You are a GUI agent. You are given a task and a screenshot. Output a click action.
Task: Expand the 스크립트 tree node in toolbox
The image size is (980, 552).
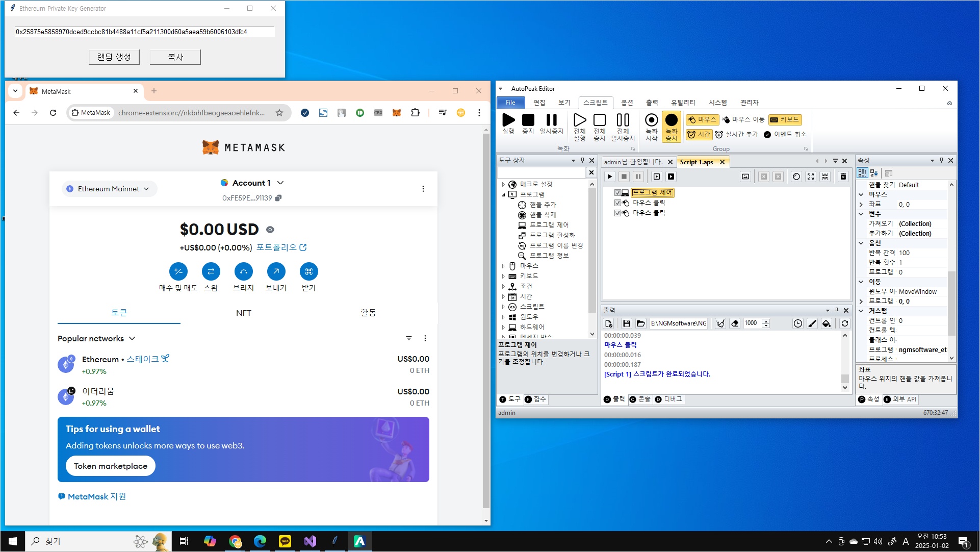[x=503, y=307]
